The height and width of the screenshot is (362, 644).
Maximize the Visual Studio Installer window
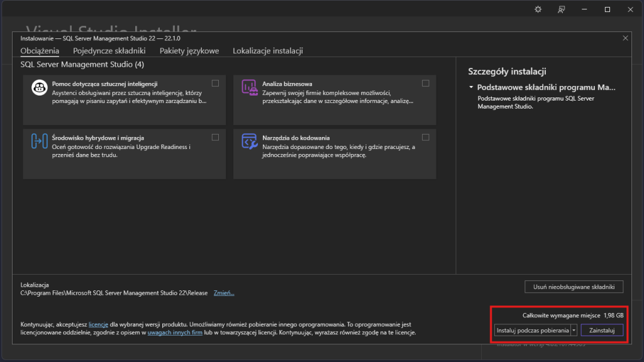pyautogui.click(x=608, y=9)
